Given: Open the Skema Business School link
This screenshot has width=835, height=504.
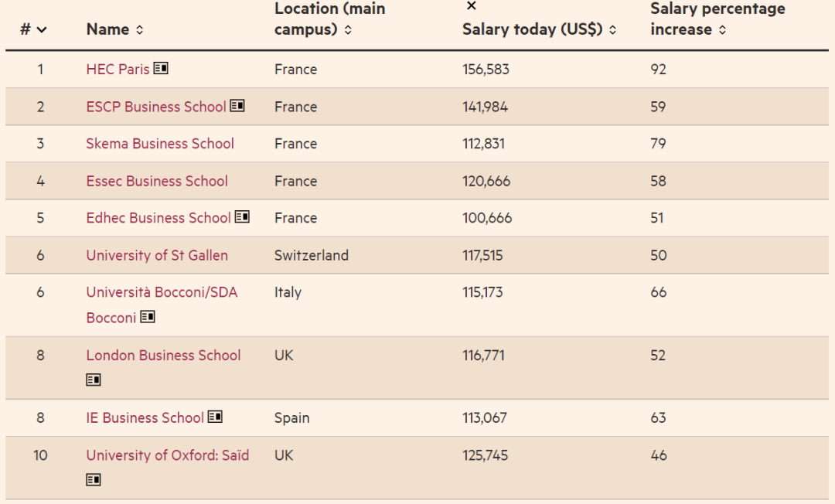Looking at the screenshot, I should [160, 143].
